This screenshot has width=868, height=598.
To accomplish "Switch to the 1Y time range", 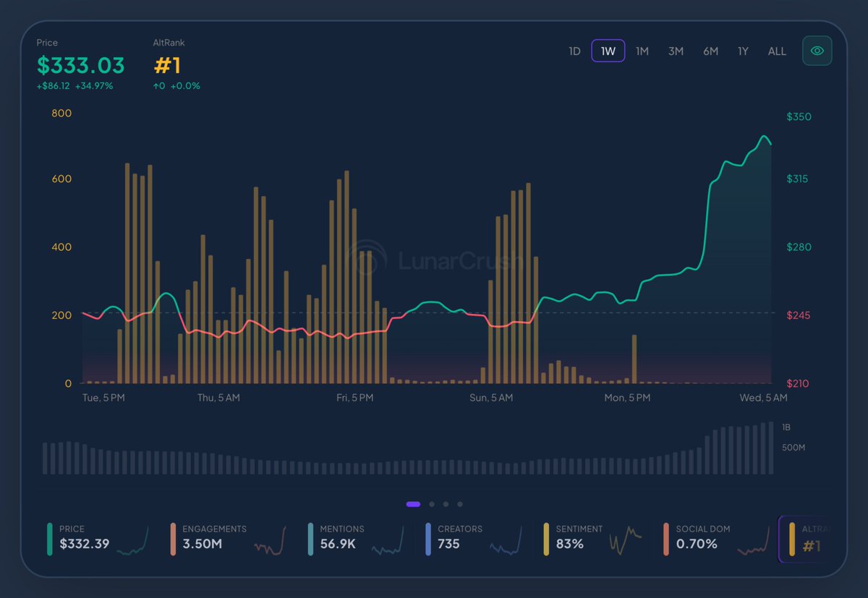I will [x=743, y=51].
